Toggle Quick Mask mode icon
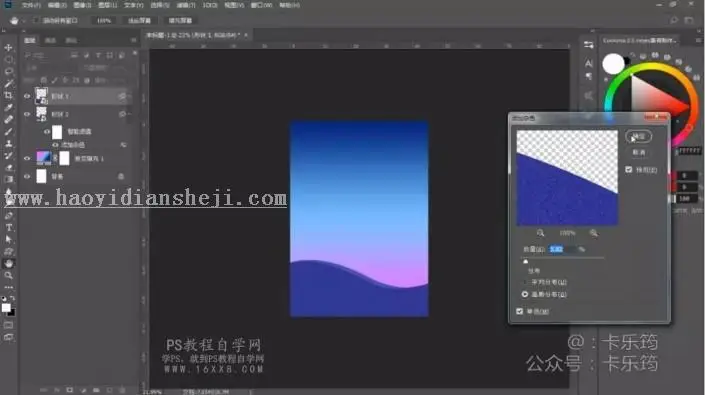 [x=8, y=325]
